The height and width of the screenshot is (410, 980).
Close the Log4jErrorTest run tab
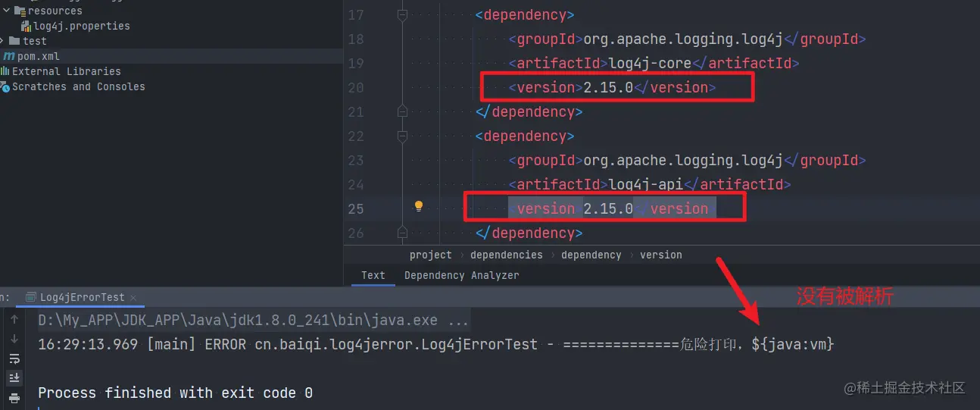(x=133, y=298)
